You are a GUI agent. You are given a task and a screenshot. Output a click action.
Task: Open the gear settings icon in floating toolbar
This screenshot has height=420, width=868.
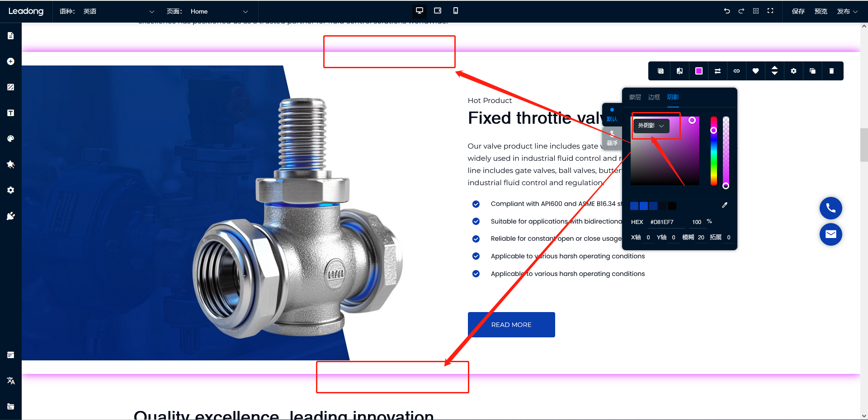(x=793, y=71)
